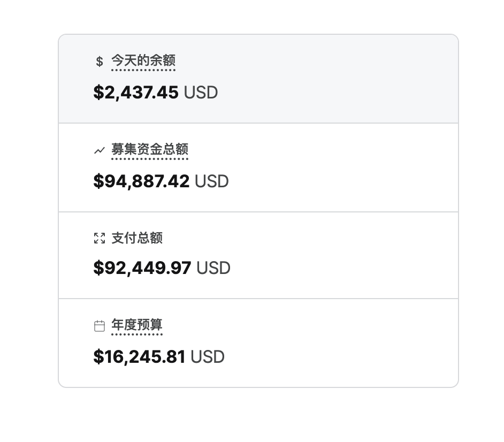Click USD beside the $16,245.81 amount
Viewport: 504px width, 442px height.
pyautogui.click(x=208, y=356)
